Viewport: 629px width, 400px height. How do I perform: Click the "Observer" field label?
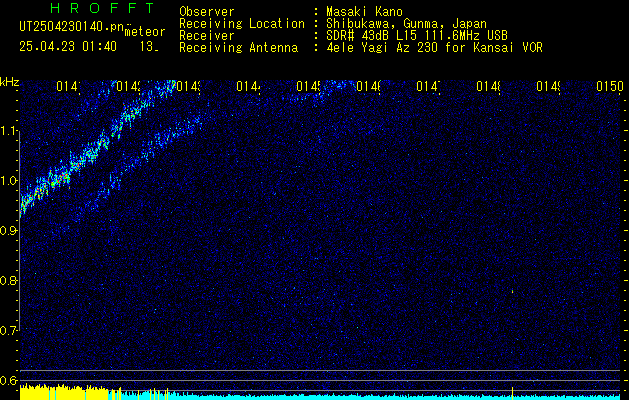coord(207,12)
